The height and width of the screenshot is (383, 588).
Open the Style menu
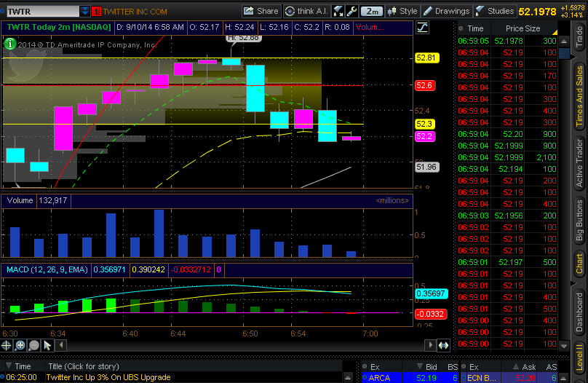point(402,11)
